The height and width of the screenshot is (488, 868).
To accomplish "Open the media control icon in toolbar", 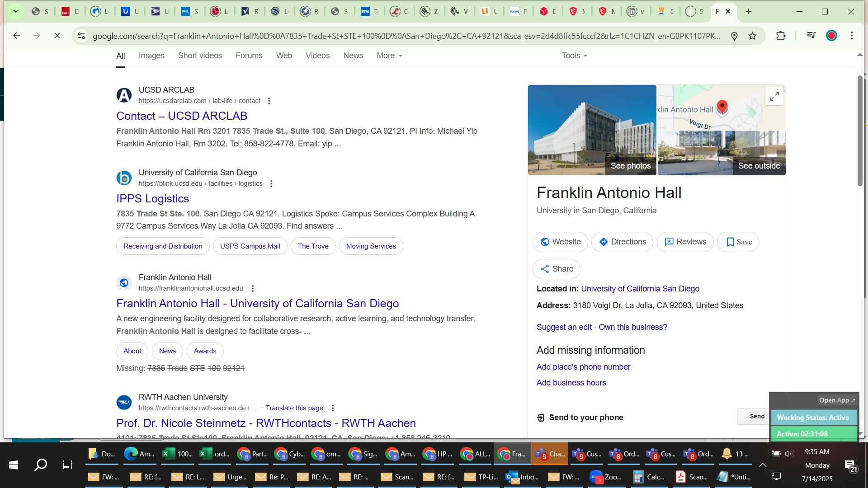I will pyautogui.click(x=811, y=36).
